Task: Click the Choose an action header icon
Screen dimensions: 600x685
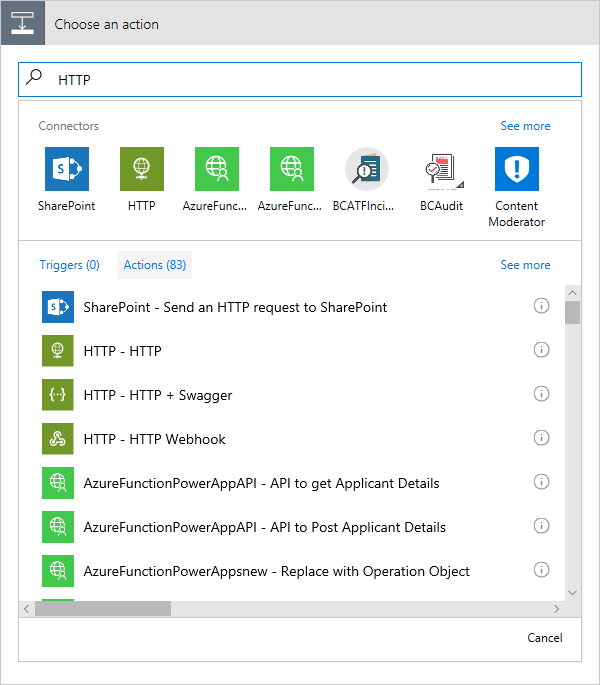Action: coord(23,23)
